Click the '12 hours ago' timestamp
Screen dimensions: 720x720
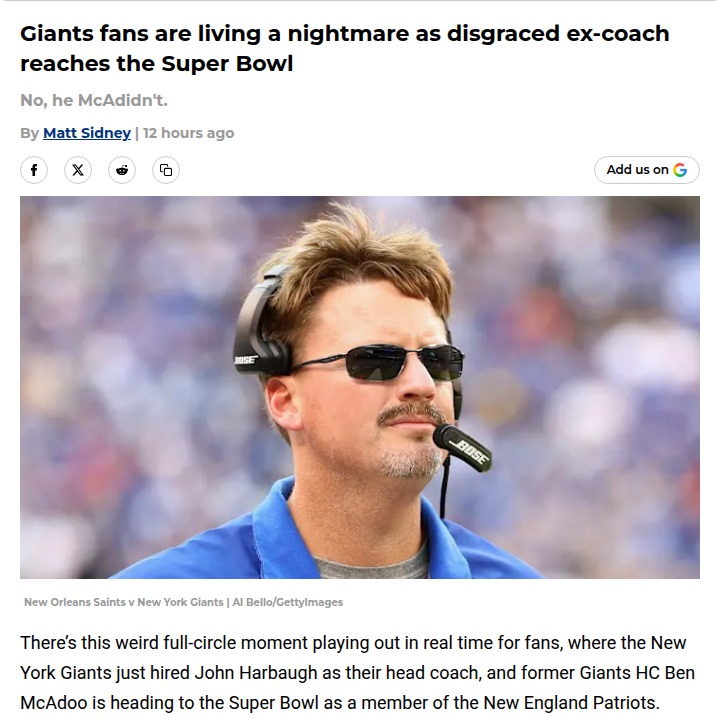pyautogui.click(x=189, y=133)
